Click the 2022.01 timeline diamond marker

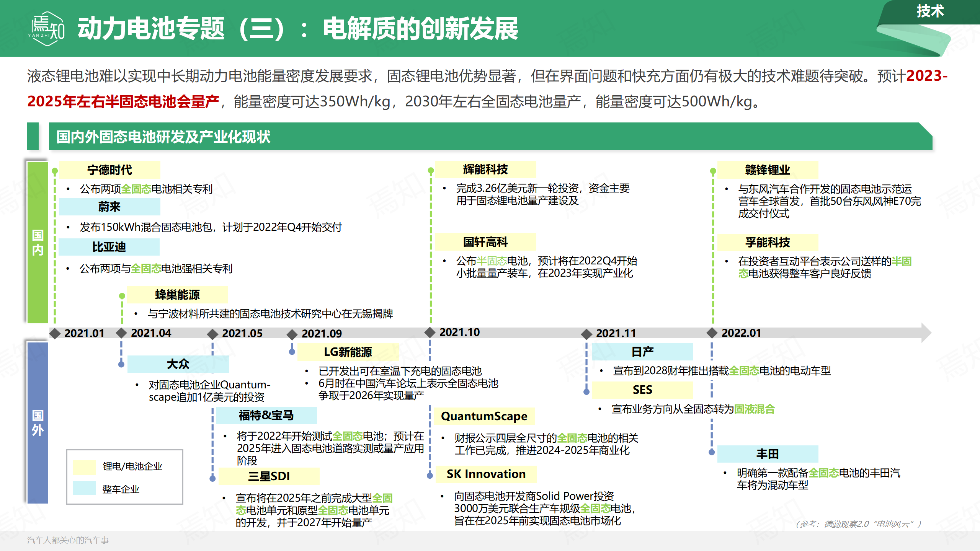coord(712,333)
